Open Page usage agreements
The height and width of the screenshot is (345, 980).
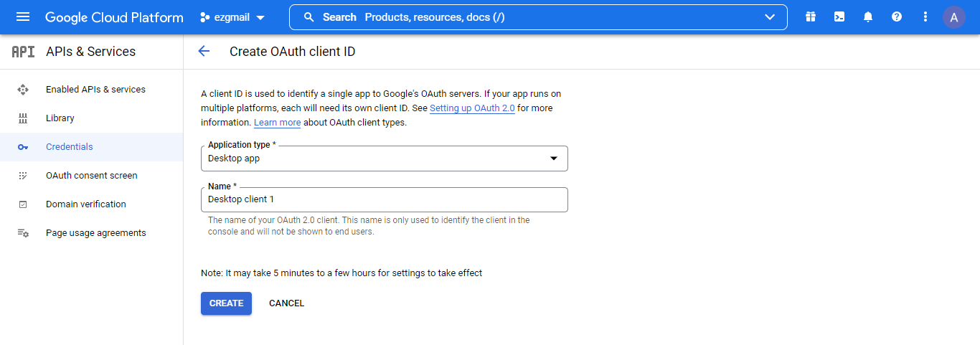point(96,233)
